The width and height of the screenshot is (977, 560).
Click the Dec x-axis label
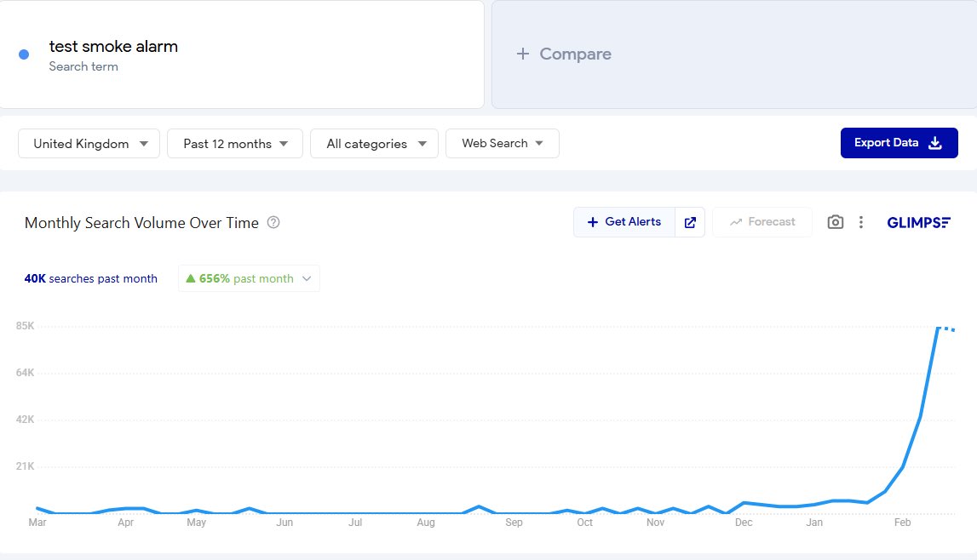744,523
